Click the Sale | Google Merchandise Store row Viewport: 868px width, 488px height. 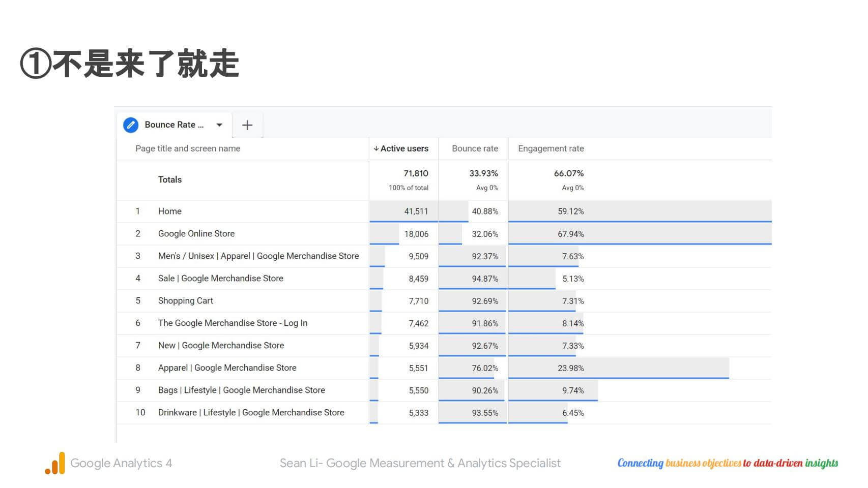[x=220, y=279]
